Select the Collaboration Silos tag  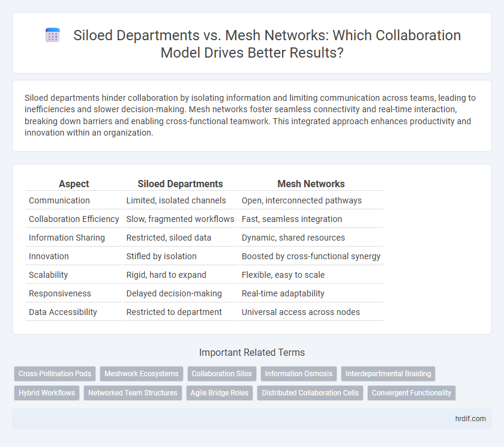tap(222, 374)
